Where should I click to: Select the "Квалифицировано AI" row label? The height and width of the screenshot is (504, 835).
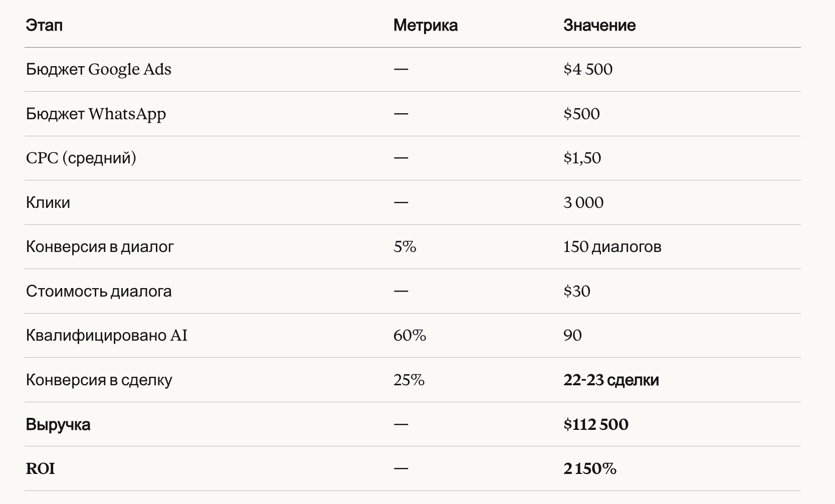click(106, 335)
